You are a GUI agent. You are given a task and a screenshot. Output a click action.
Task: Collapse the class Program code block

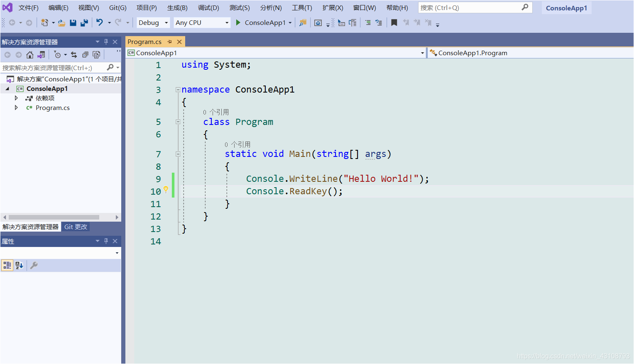point(178,122)
